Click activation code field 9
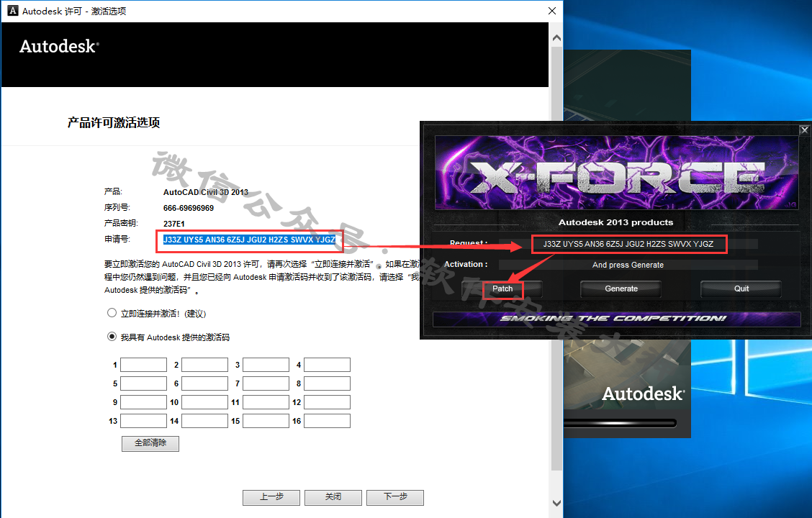 pos(143,402)
